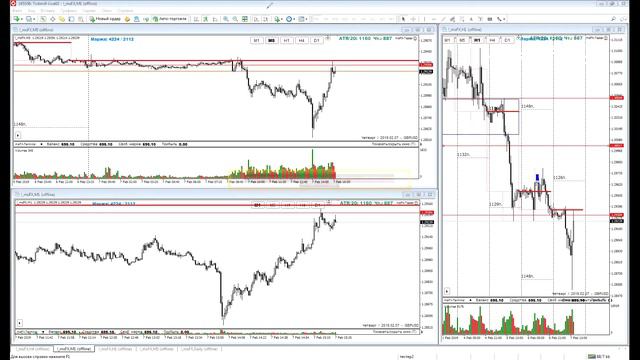The width and height of the screenshot is (640, 360).
Task: Open the Profiles toolbar icon
Action: (30, 19)
